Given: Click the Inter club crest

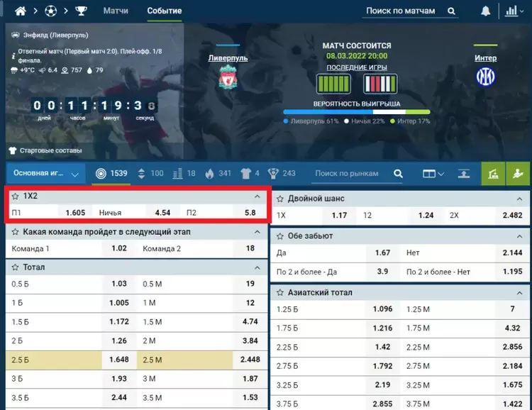Looking at the screenshot, I should click(x=485, y=77).
